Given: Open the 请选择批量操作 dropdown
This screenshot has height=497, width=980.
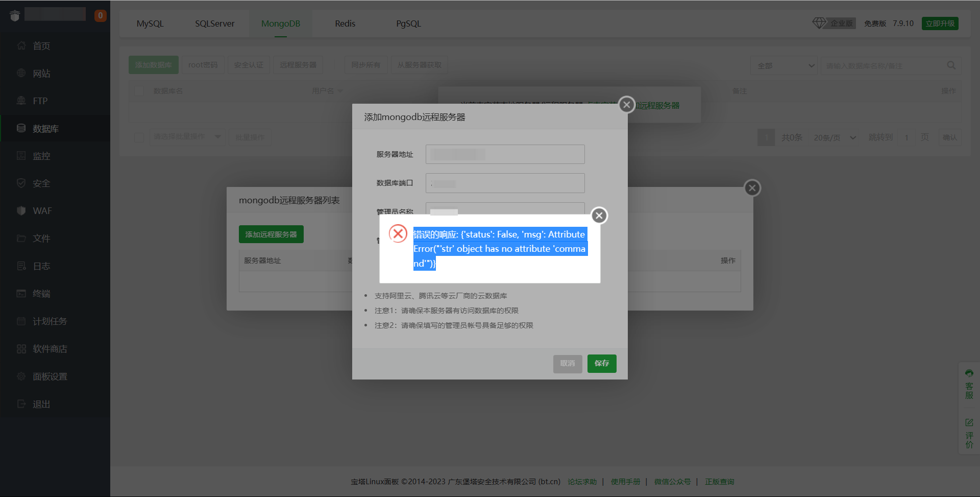Looking at the screenshot, I should tap(187, 137).
